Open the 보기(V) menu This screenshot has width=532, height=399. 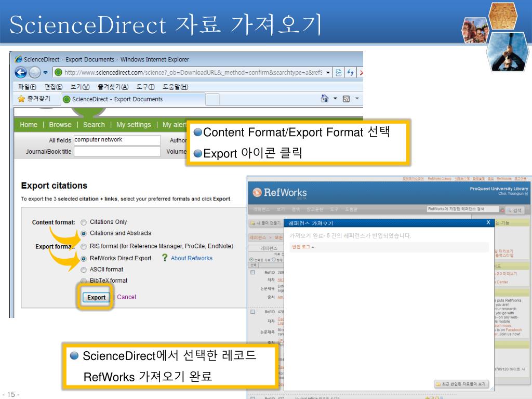click(79, 87)
